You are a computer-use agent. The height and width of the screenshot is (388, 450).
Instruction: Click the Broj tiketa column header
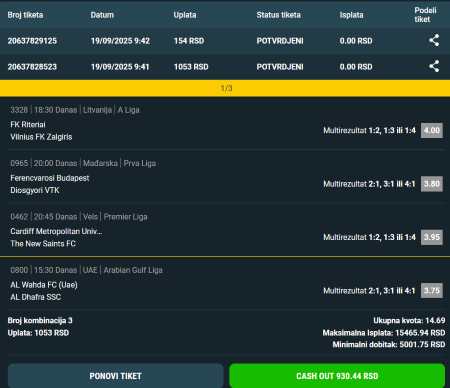[x=25, y=15]
